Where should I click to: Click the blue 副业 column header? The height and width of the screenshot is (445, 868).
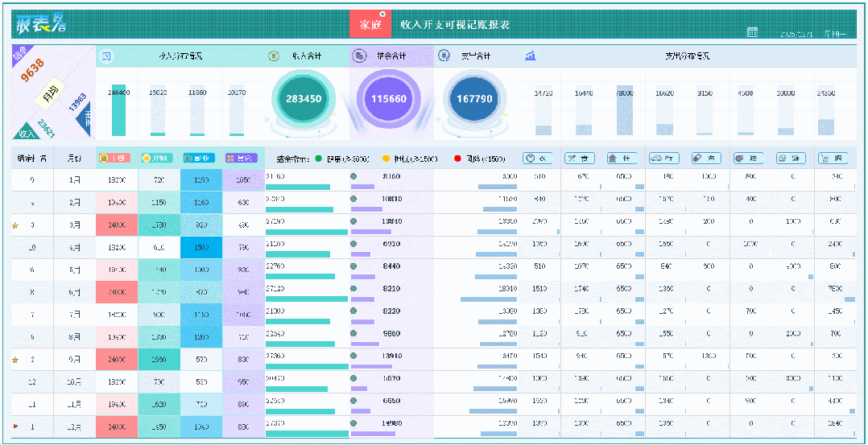point(200,159)
